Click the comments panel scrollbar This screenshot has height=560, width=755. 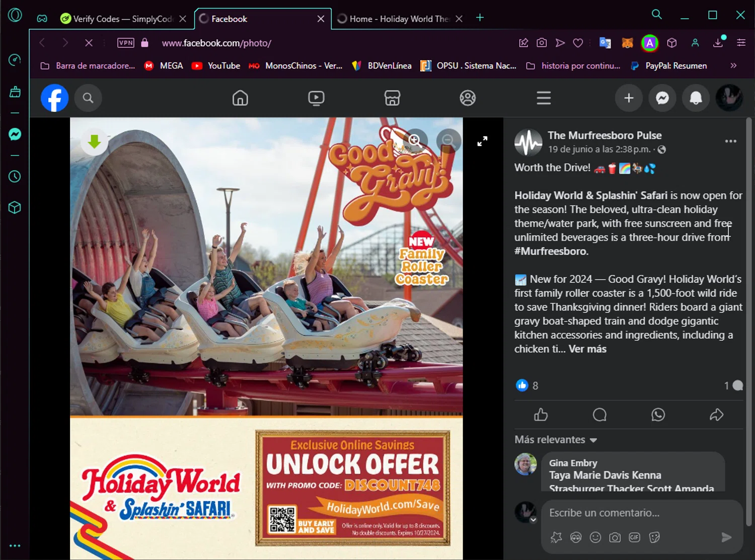748,322
